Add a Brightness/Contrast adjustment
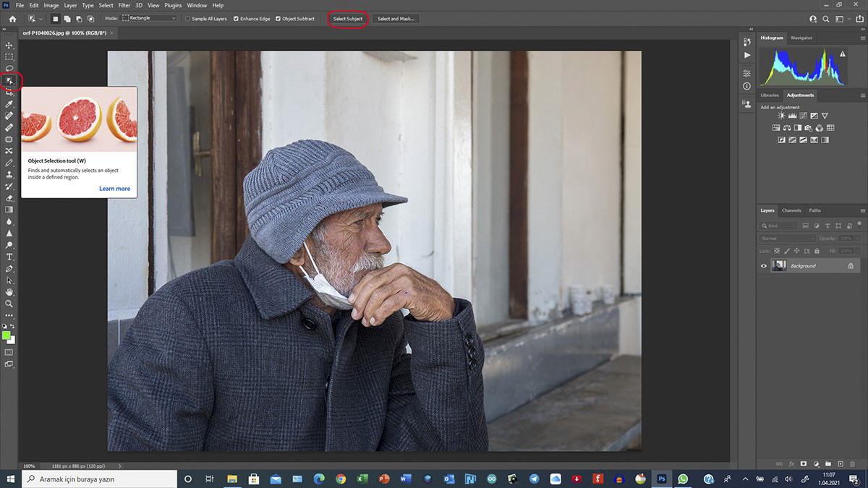868x488 pixels. 781,116
